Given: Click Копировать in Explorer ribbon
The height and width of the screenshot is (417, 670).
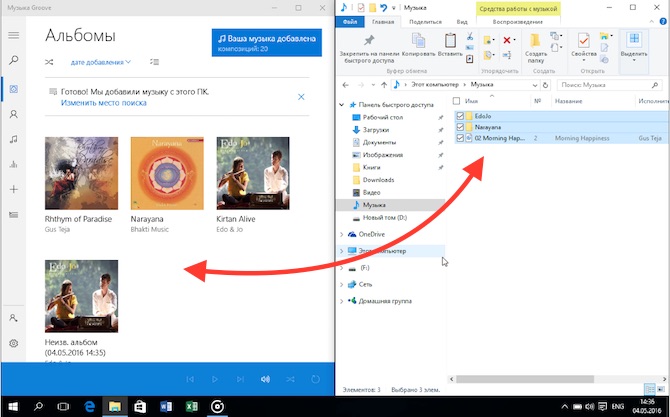Looking at the screenshot, I should click(x=418, y=46).
